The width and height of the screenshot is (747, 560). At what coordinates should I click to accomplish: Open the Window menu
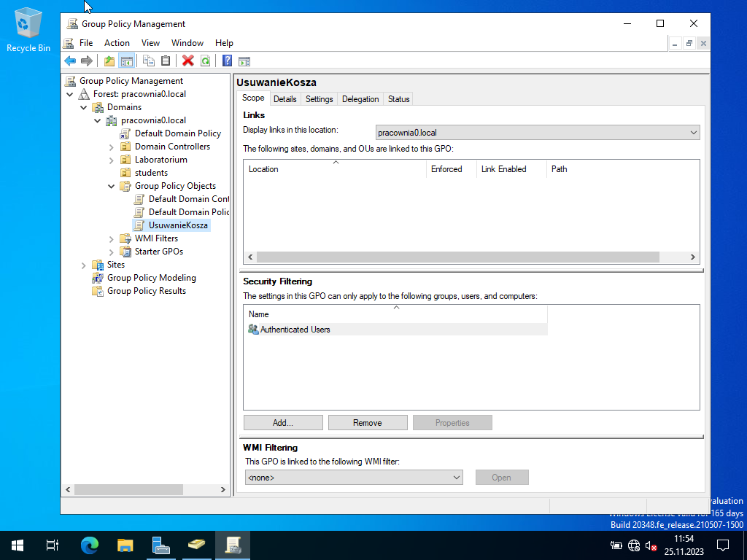[187, 43]
